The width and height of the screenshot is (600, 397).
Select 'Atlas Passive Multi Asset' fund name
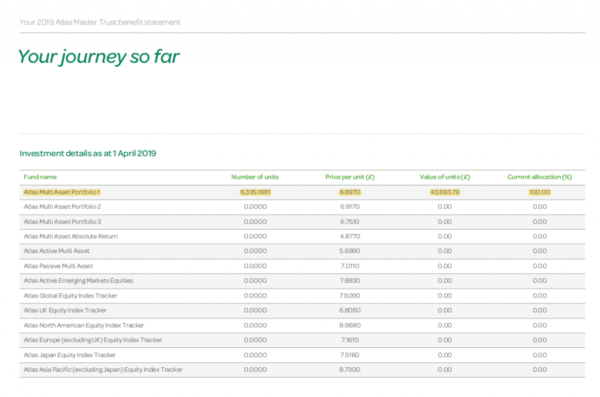click(58, 266)
